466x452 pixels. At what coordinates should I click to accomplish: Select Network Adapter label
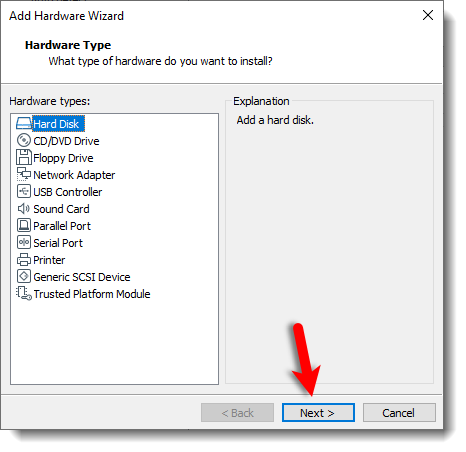click(74, 175)
